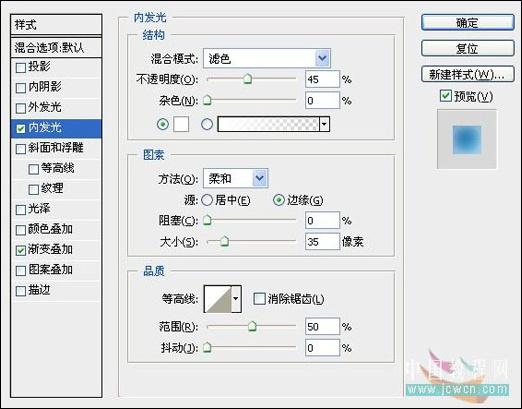Screen dimensions: 522x409
Task: Select the 混合选项:默认 entry
Action: point(56,48)
